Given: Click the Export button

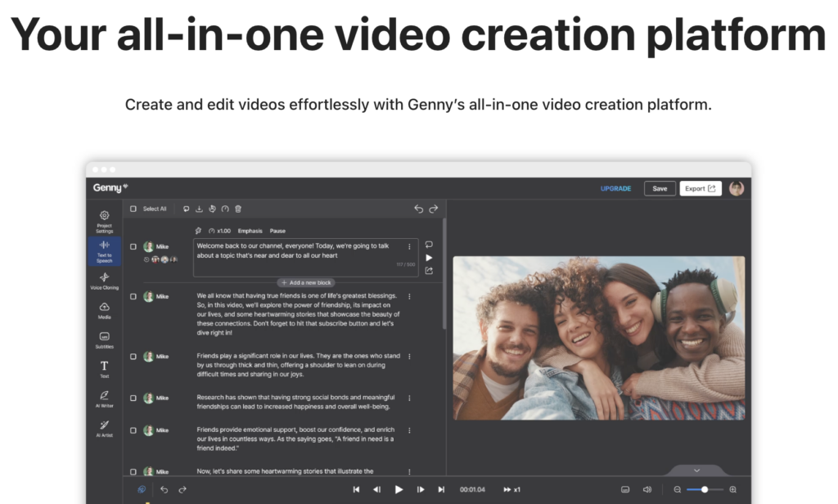Looking at the screenshot, I should click(x=700, y=188).
